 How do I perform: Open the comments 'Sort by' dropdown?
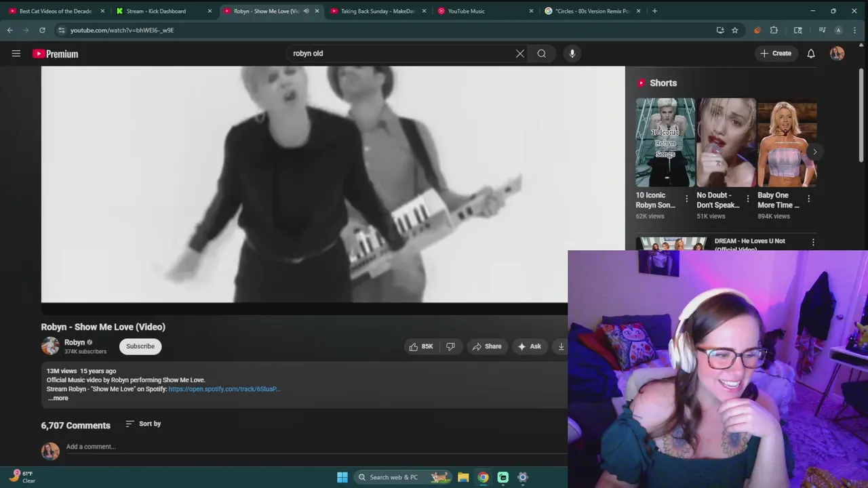[143, 424]
